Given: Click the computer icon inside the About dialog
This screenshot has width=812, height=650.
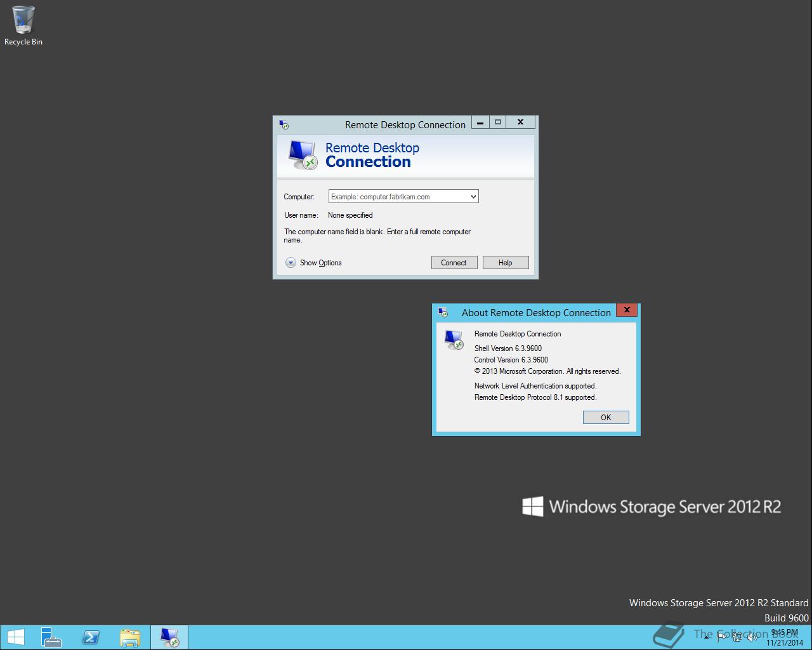Looking at the screenshot, I should pyautogui.click(x=454, y=340).
